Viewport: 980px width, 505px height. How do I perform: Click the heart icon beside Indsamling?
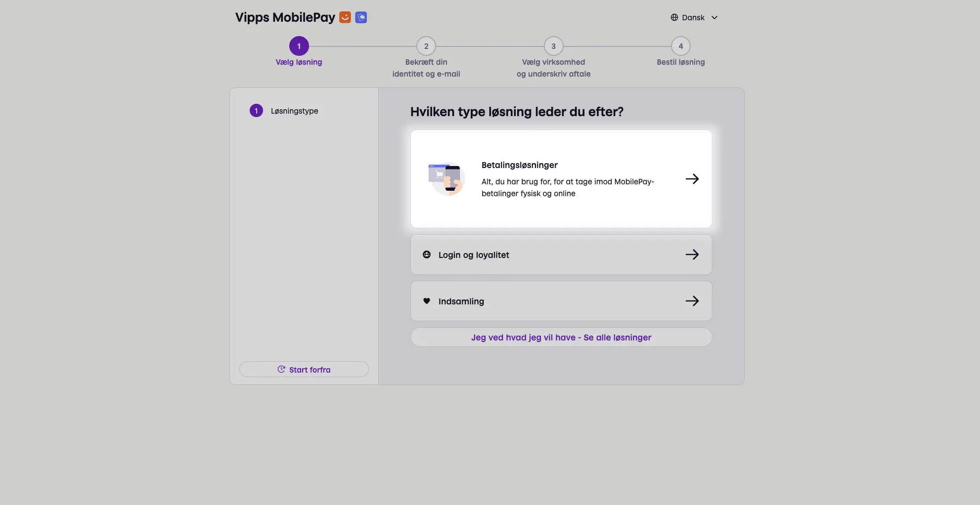click(427, 301)
